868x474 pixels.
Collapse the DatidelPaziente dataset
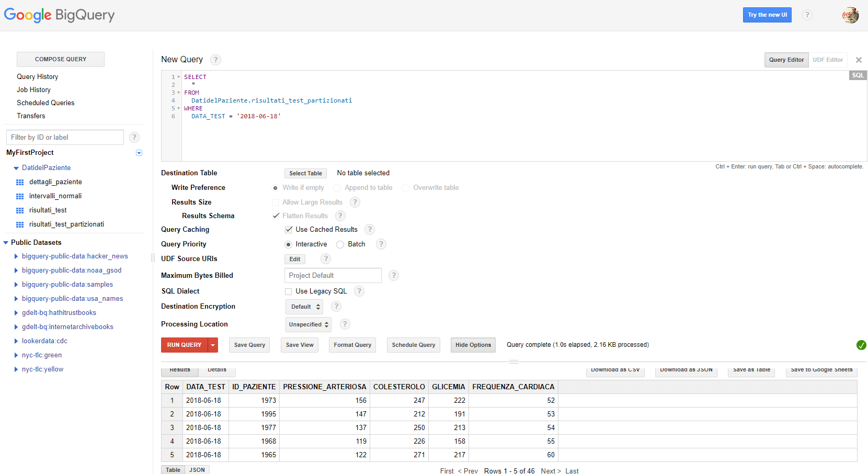tap(16, 168)
